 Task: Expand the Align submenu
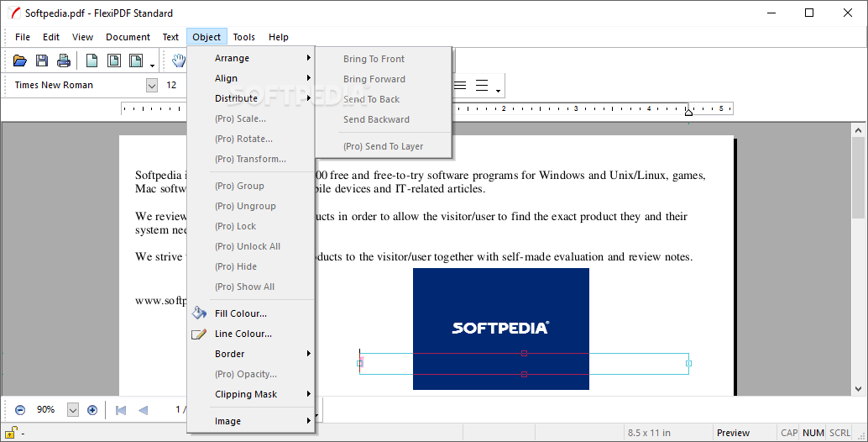click(251, 78)
